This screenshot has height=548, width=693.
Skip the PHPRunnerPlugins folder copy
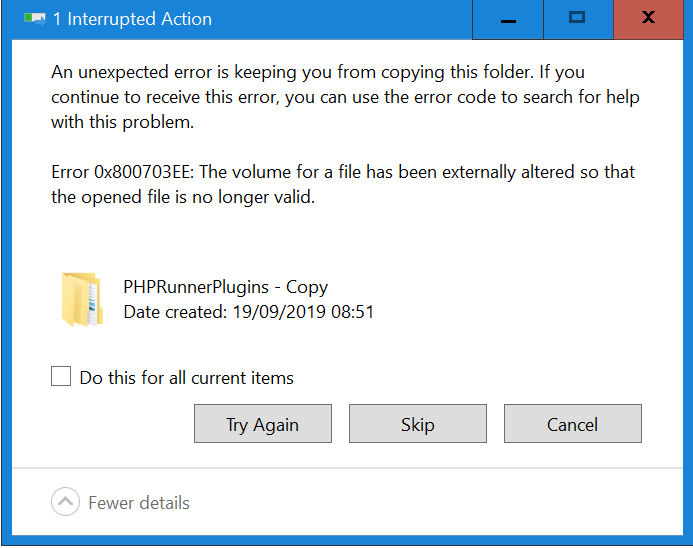418,423
